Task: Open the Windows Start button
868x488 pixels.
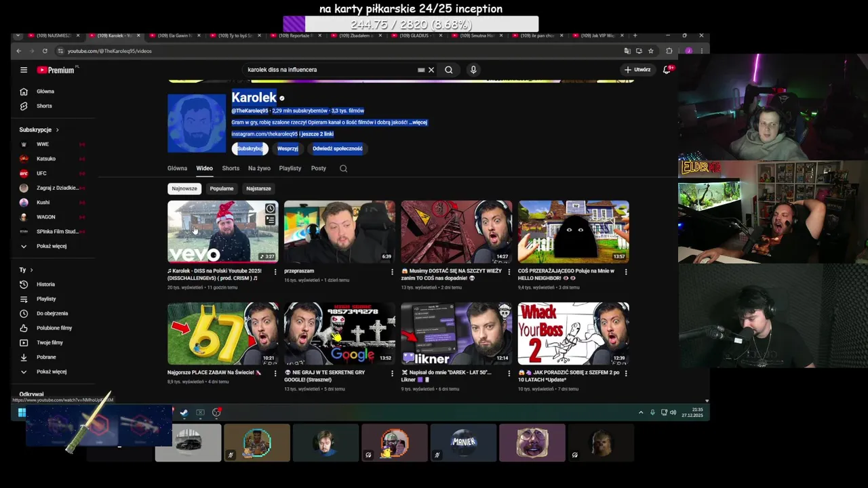Action: (22, 412)
